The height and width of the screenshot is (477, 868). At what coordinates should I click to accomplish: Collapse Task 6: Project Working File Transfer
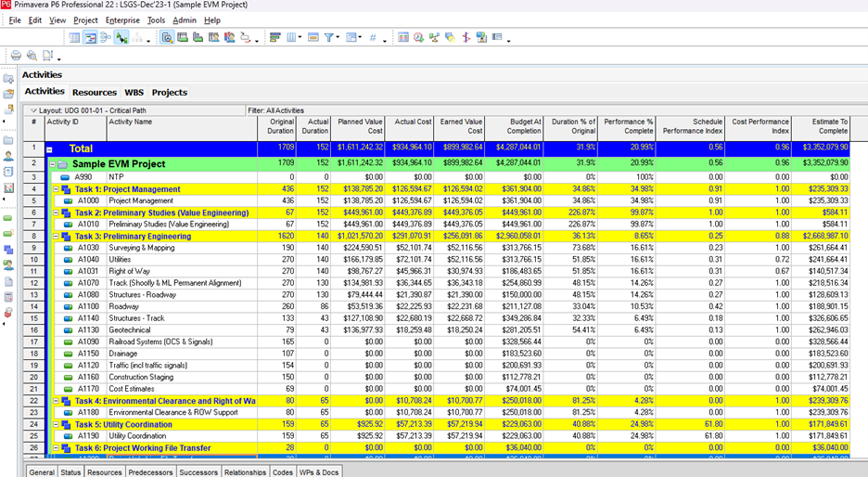[56, 448]
